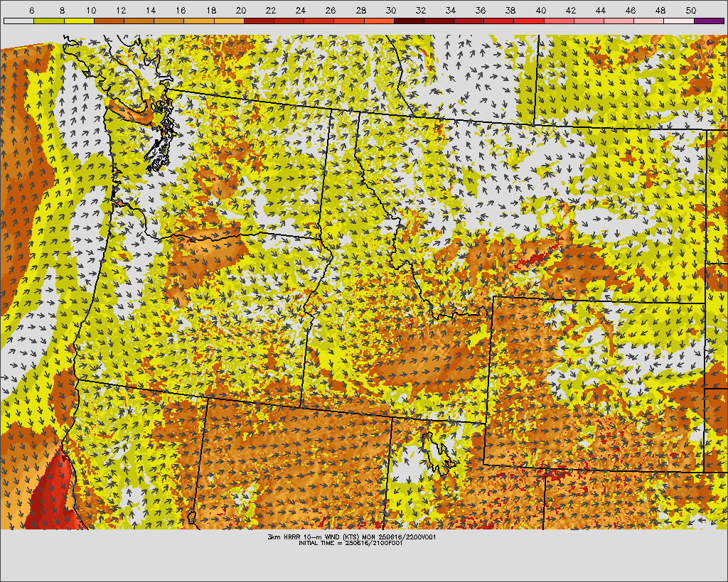
Task: Click the "INITIAL TIME = 250616/2100F001" caption
Action: click(350, 543)
